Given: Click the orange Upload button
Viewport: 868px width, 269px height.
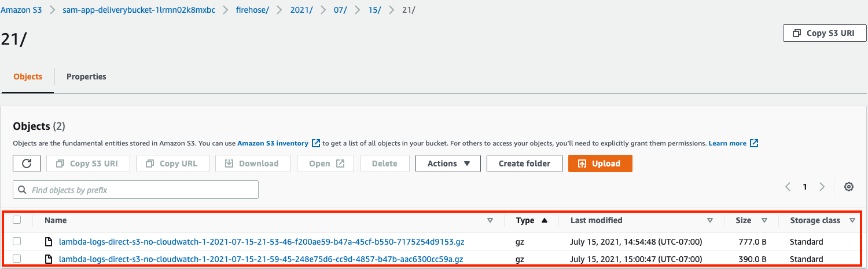Looking at the screenshot, I should tap(600, 163).
